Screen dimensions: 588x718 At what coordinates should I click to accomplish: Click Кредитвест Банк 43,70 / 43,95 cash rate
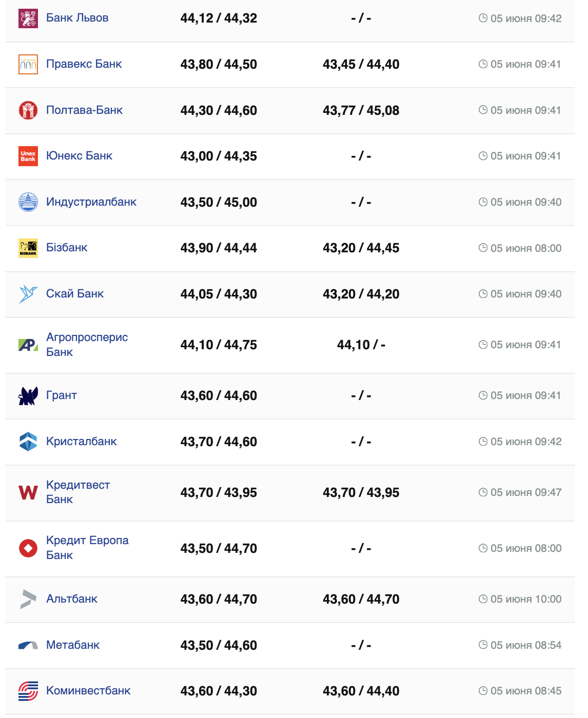219,493
